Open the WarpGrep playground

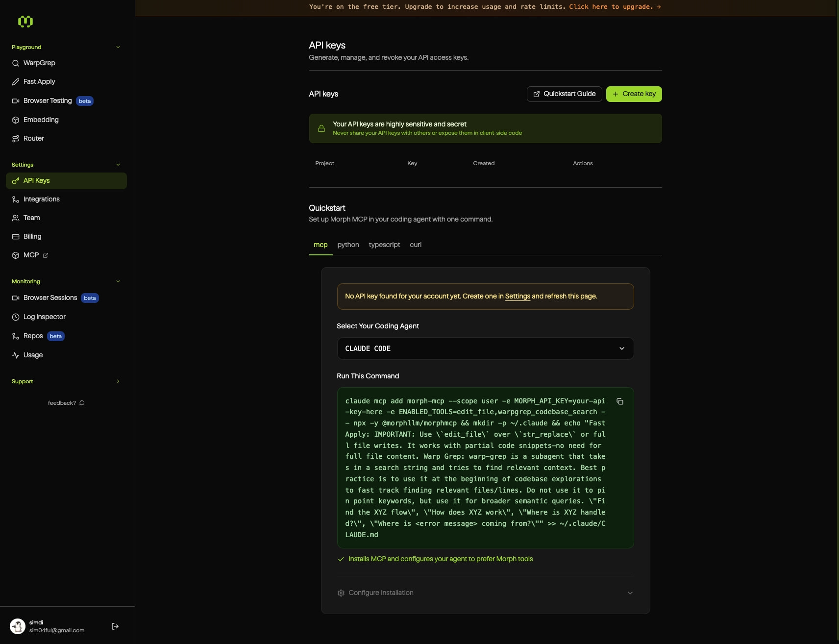pos(66,63)
